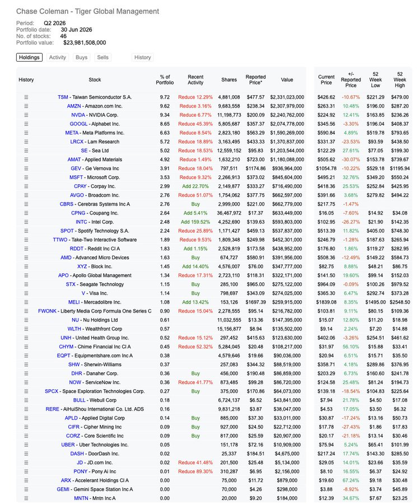Viewport: 420px width, 504px height.
Task: Open CHYM Chime Financial link
Action: click(95, 347)
